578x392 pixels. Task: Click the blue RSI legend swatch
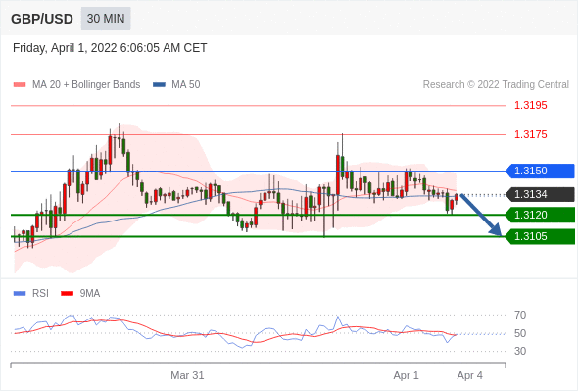[x=20, y=294]
